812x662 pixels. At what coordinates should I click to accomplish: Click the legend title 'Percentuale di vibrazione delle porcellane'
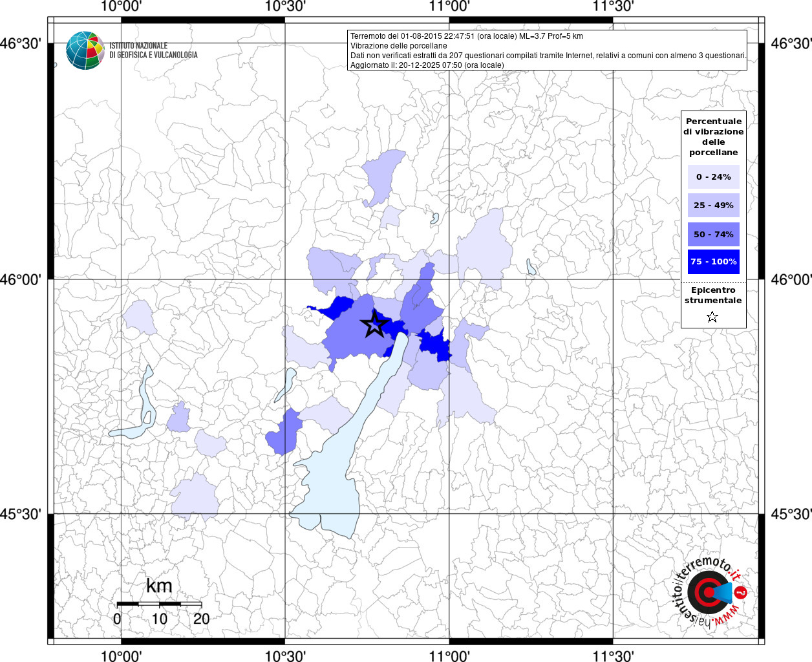click(x=713, y=137)
